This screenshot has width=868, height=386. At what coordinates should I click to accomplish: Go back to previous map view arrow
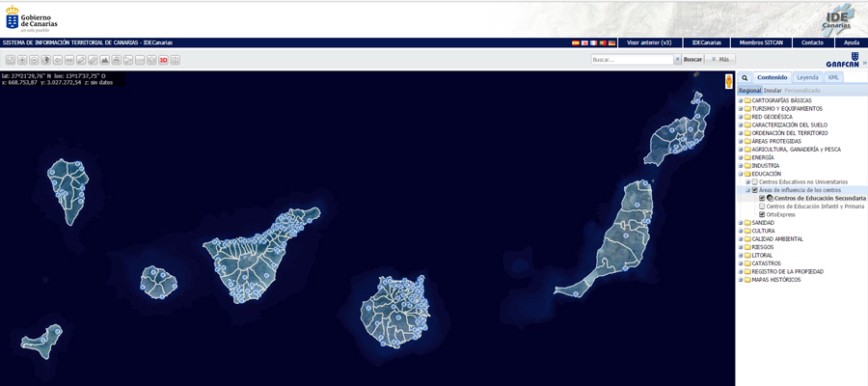click(x=58, y=60)
